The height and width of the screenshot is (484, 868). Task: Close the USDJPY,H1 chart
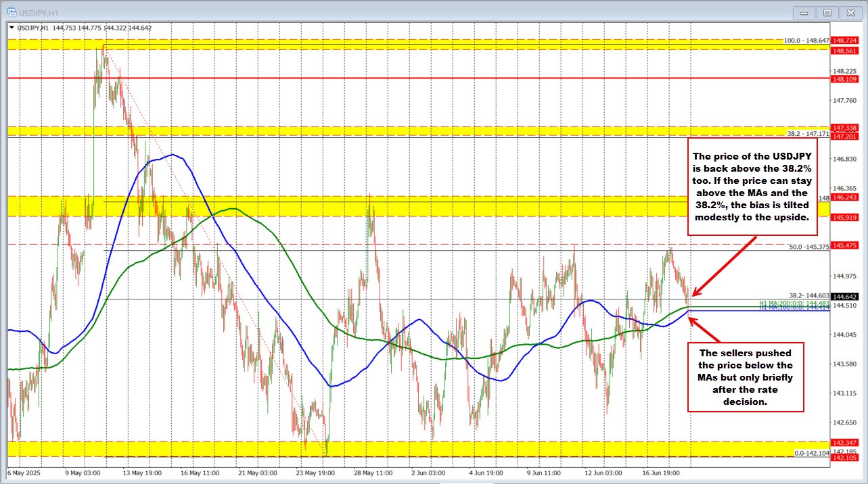point(850,12)
